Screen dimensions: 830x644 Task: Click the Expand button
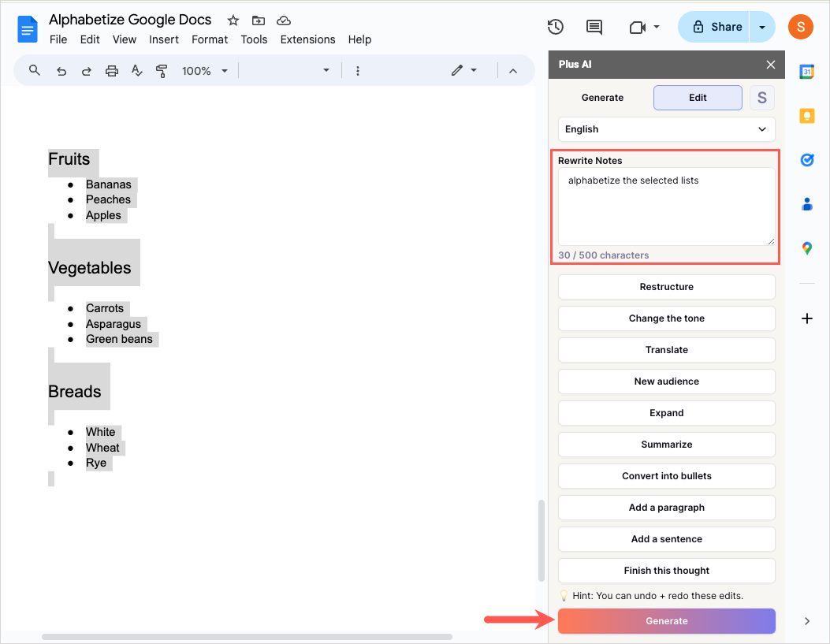(666, 413)
